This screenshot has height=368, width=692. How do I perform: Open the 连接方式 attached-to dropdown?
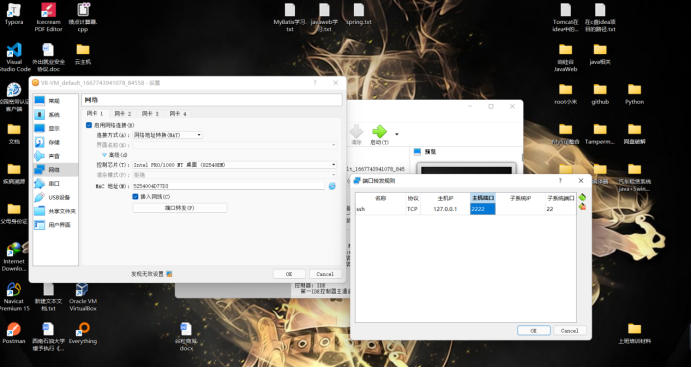[x=167, y=135]
